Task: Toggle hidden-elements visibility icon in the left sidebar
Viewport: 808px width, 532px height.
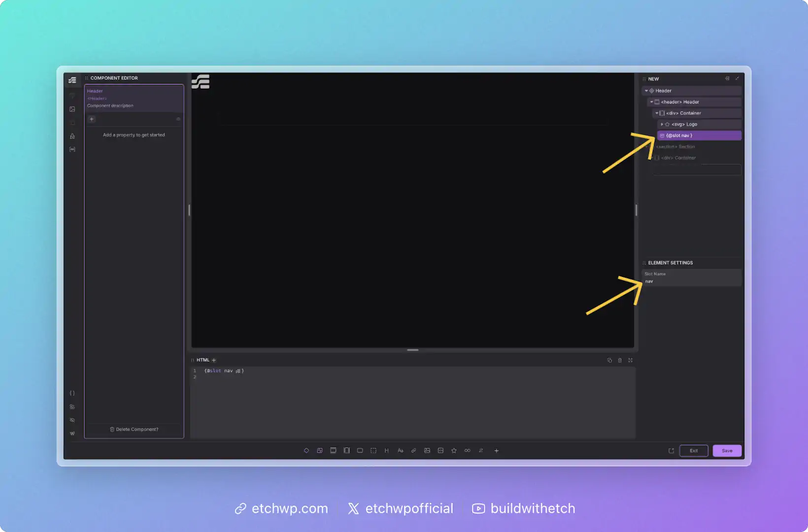Action: click(x=72, y=420)
